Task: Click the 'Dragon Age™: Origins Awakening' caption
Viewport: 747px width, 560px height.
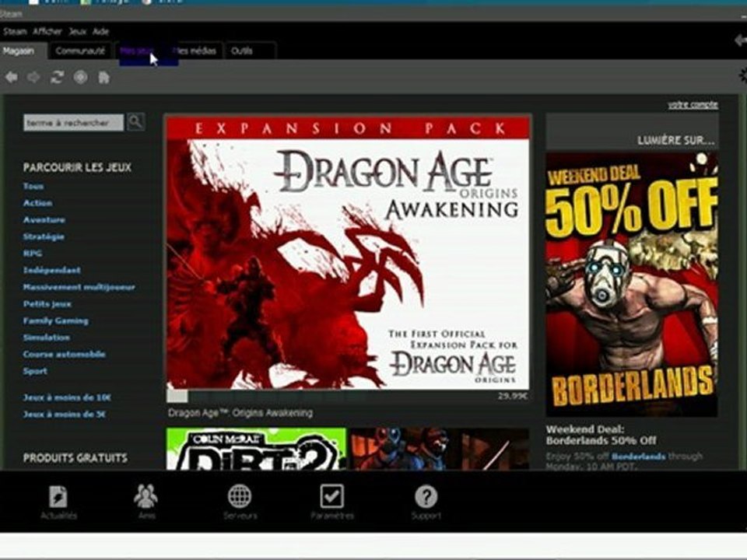Action: 240,413
